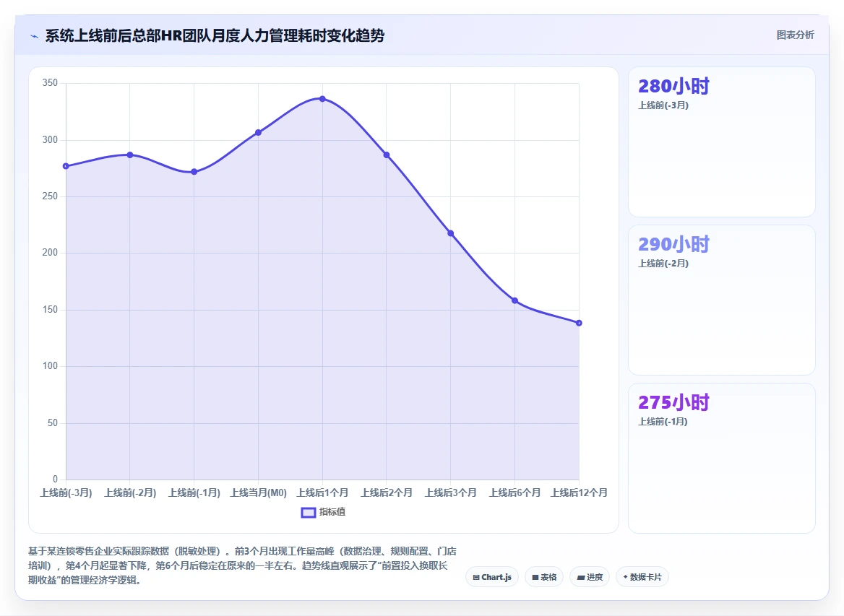Screen dimensions: 844x616
Task: Click the data point for 上线当月(M0)
Action: [259, 132]
